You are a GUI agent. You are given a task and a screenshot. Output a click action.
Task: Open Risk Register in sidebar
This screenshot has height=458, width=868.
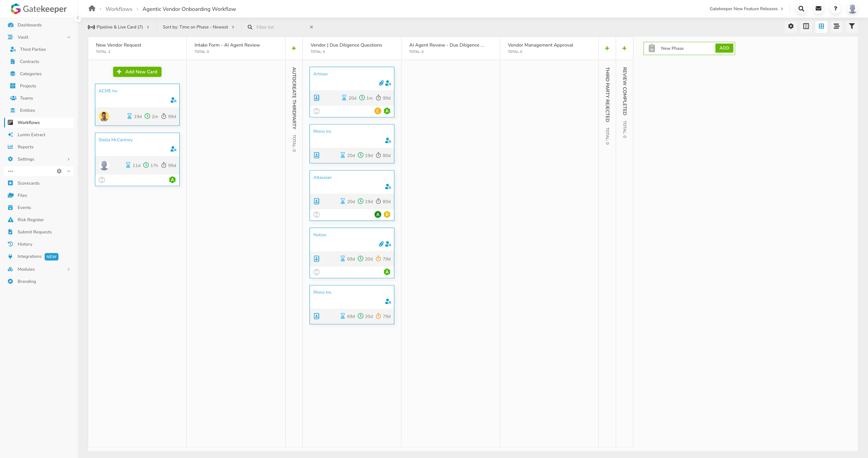[x=31, y=220]
